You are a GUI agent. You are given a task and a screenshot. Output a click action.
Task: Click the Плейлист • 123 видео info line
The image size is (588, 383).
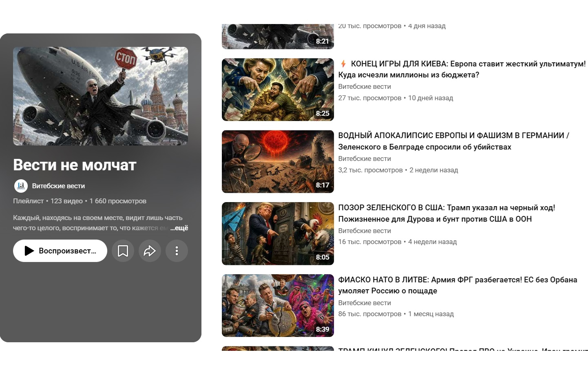pos(80,201)
